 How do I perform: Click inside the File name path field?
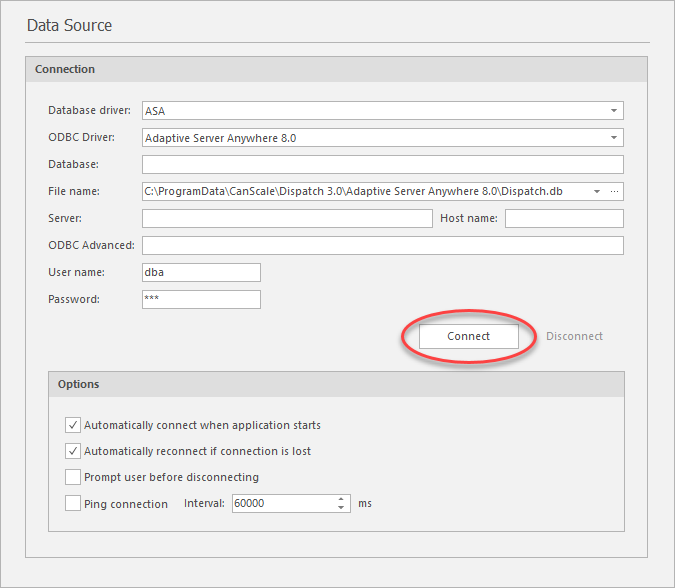(365, 191)
